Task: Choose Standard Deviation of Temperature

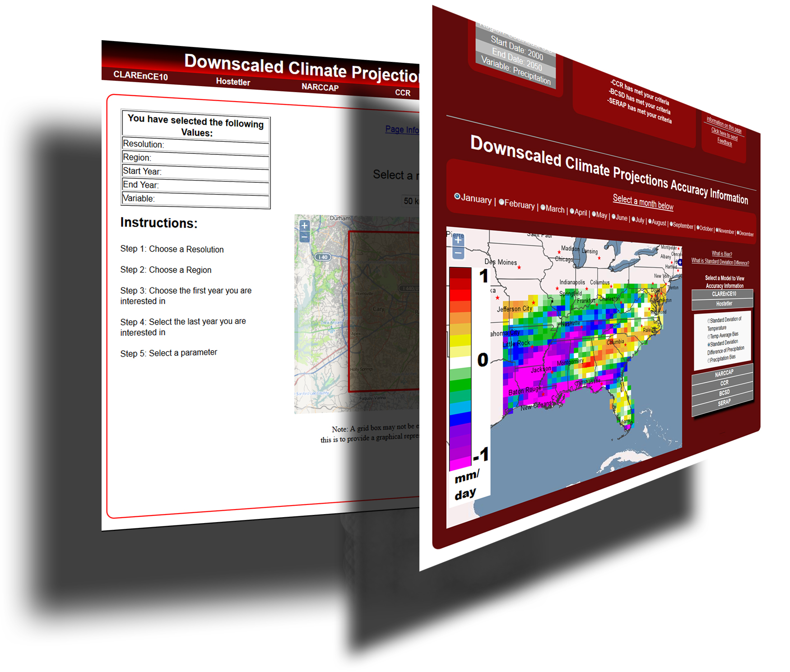Action: 708,320
